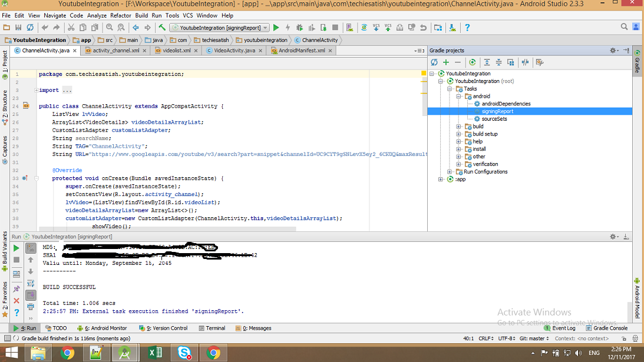Image resolution: width=644 pixels, height=362 pixels.
Task: Click the Debug bug icon in toolbar
Action: coord(300,28)
